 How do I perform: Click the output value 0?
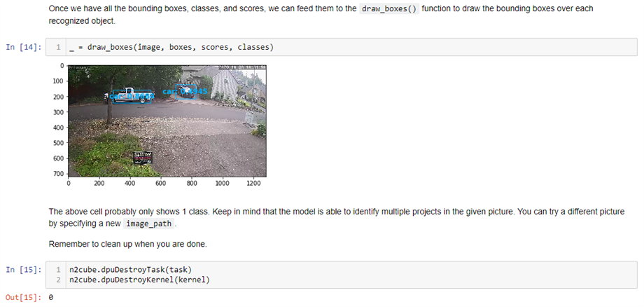pos(51,297)
